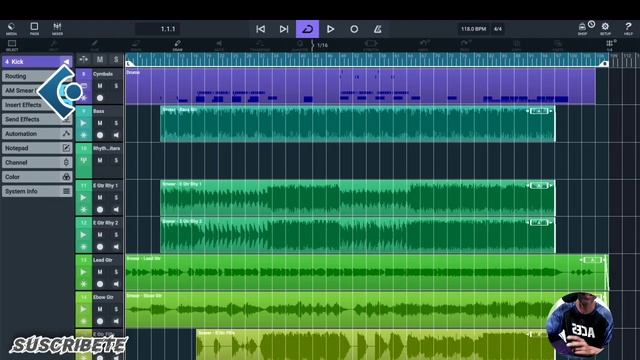Screen dimensions: 640x360
Task: Toggle the global Mute button above the tracks
Action: tap(100, 60)
